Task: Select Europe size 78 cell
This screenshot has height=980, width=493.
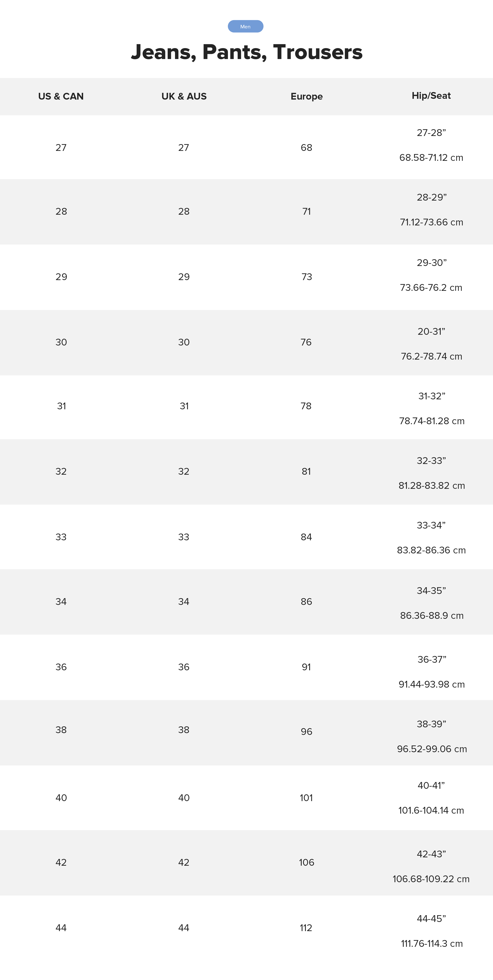Action: [x=306, y=406]
